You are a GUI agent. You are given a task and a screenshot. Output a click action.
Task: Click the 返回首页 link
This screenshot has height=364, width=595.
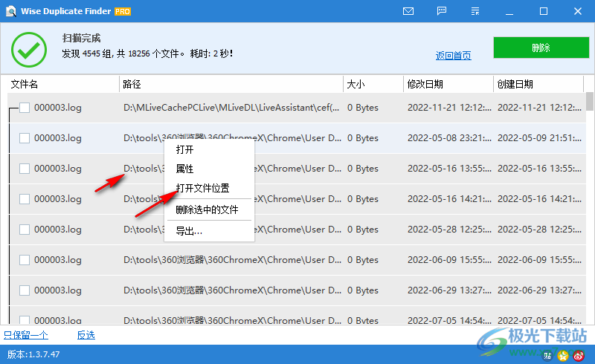point(454,56)
